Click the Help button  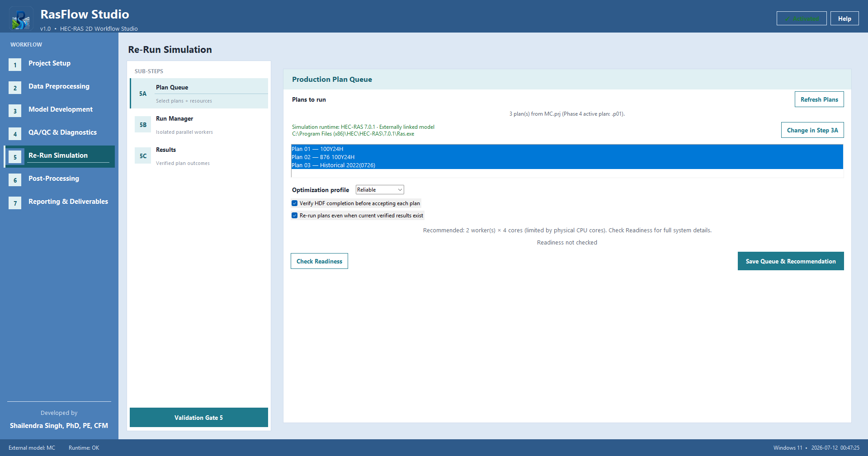(x=844, y=19)
